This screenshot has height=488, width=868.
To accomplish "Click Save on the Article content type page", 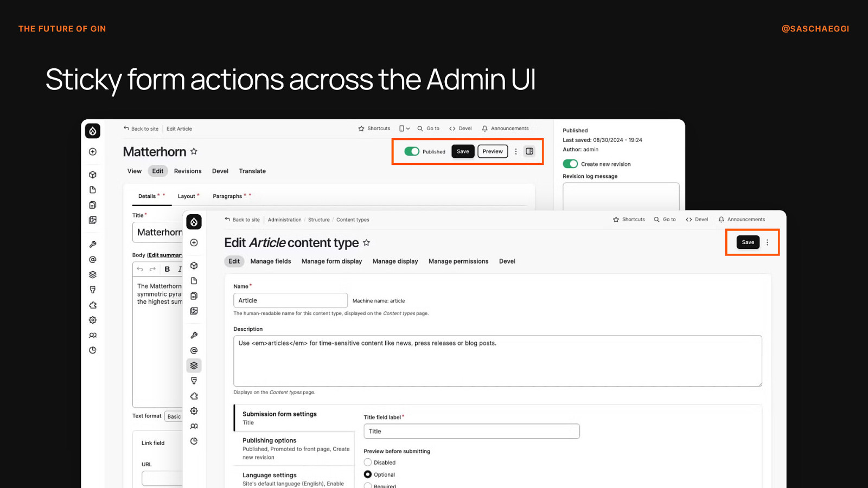I will (x=748, y=242).
